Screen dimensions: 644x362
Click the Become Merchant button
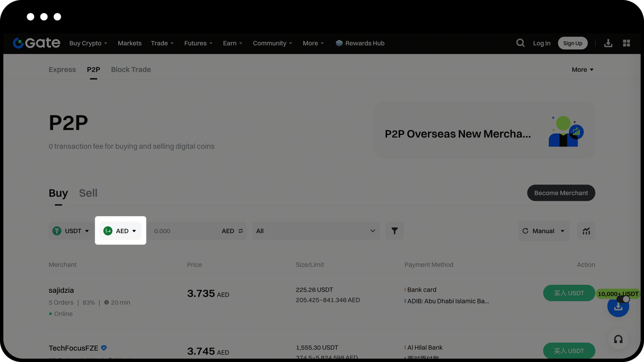tap(561, 193)
